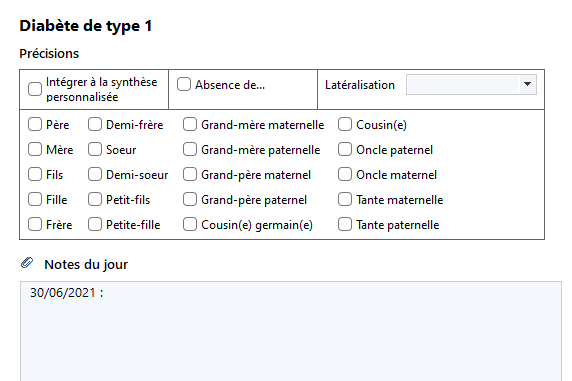Select the Oncle paternel checkbox
Image resolution: width=572 pixels, height=381 pixels.
345,149
